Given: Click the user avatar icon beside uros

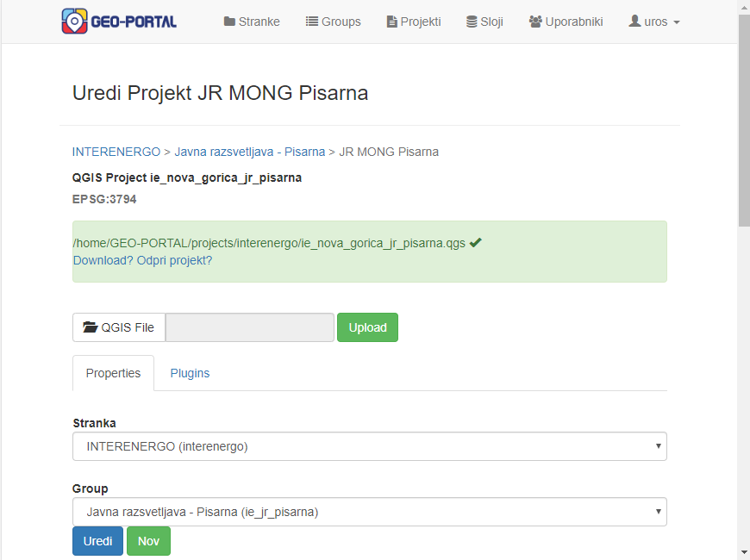Looking at the screenshot, I should [x=634, y=21].
